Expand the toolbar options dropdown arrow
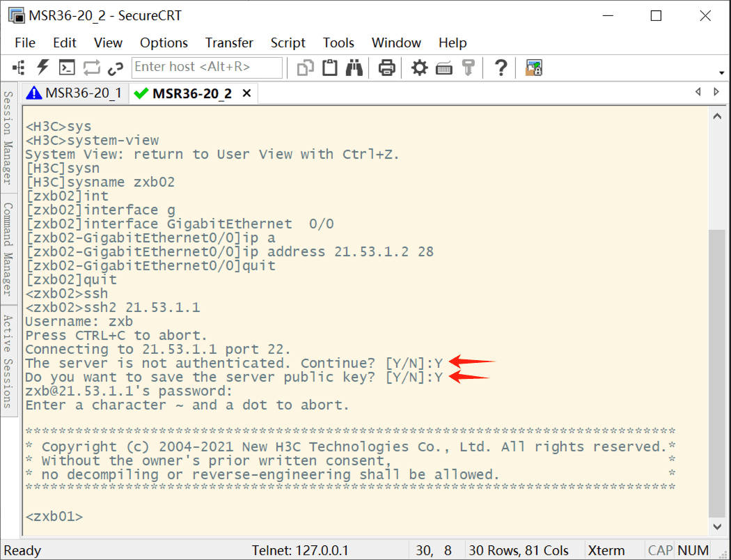 click(721, 73)
